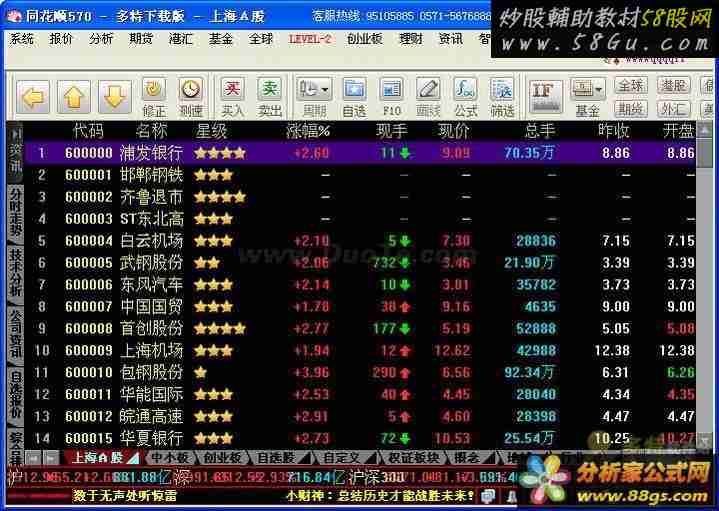Viewport: 719px width, 511px height.
Task: Open the 基金 fund dropdown
Action: (588, 97)
